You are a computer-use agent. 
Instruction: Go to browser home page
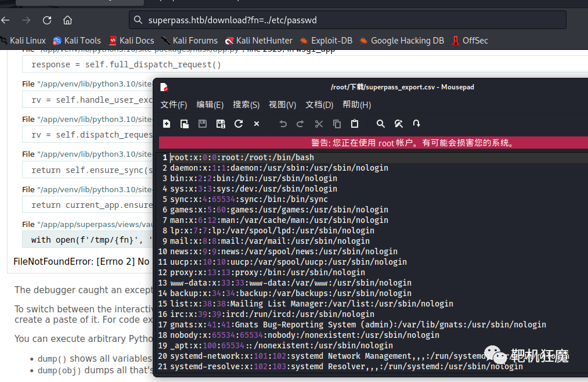(67, 20)
